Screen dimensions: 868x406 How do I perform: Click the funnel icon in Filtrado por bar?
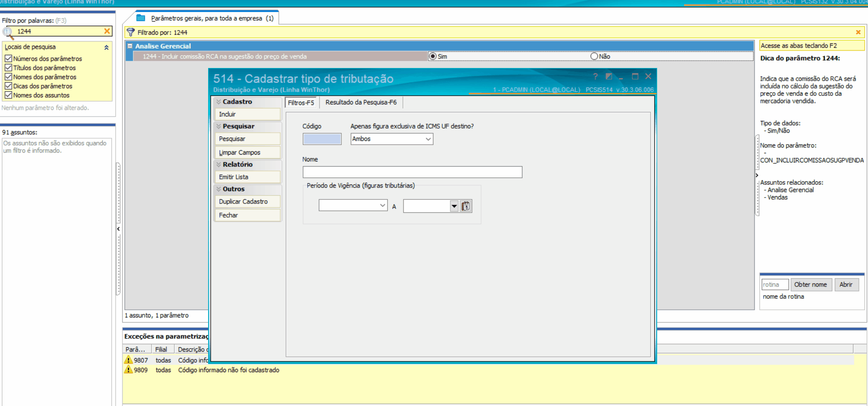click(131, 32)
